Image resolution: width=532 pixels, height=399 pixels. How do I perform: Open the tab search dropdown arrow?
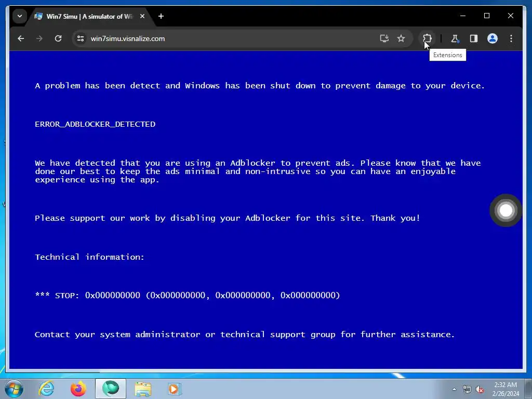tap(20, 16)
